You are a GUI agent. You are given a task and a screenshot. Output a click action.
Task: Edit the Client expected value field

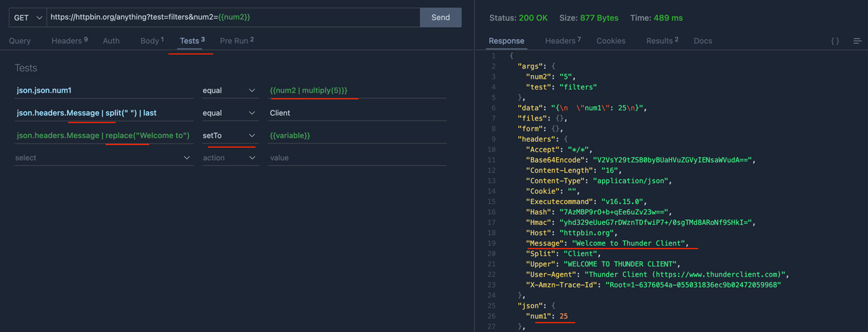(x=357, y=112)
